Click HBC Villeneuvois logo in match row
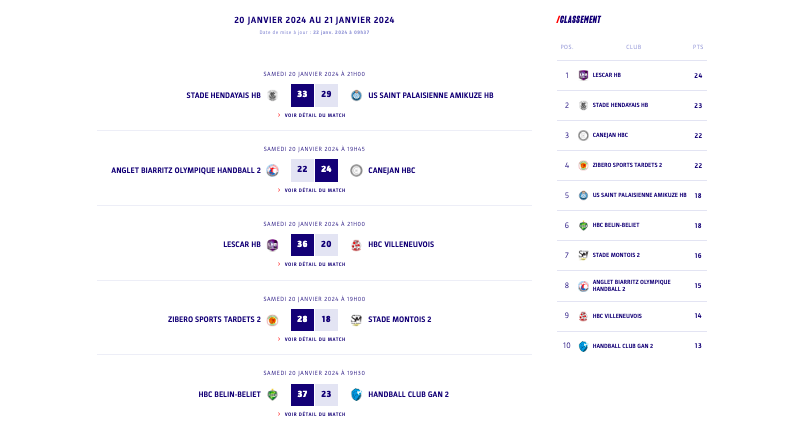The height and width of the screenshot is (447, 806). tap(357, 244)
